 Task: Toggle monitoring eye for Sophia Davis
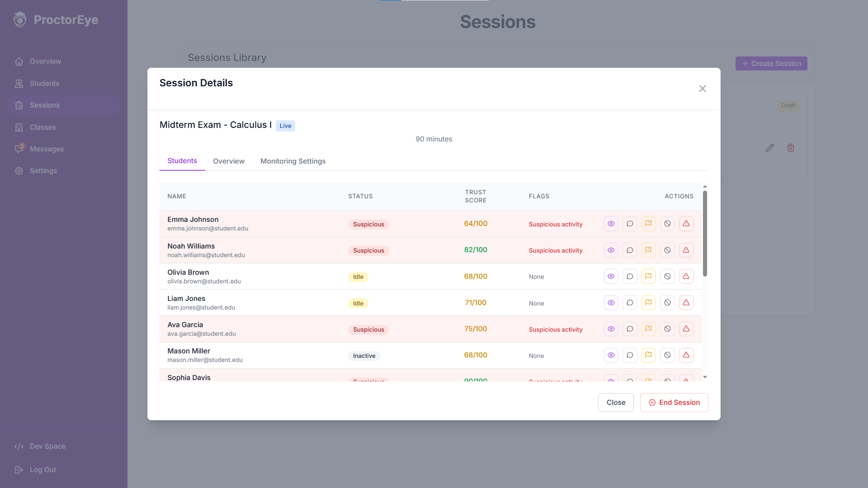pyautogui.click(x=611, y=380)
